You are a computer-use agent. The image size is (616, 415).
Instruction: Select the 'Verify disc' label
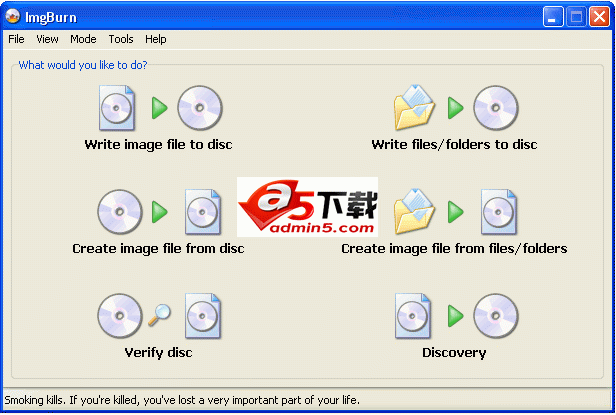coord(158,353)
